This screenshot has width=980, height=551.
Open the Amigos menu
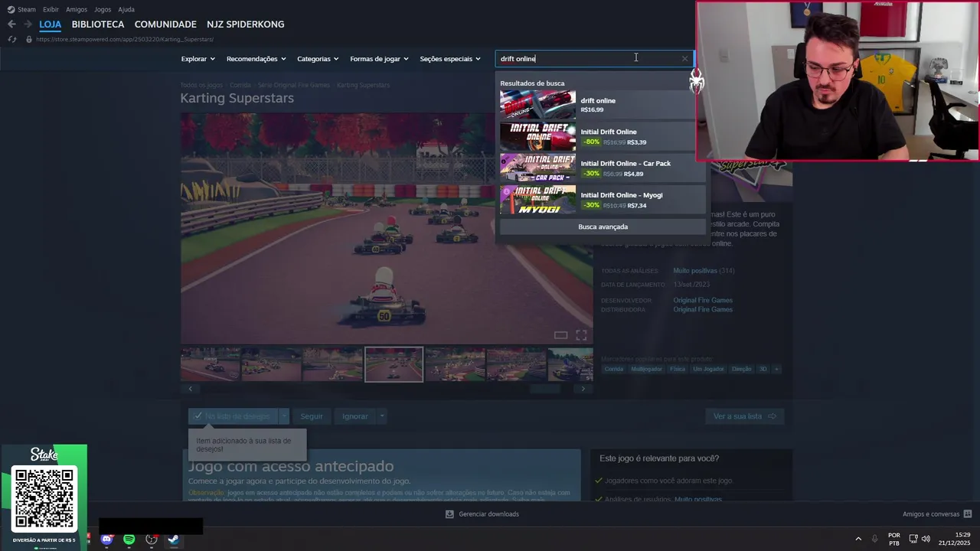point(77,9)
